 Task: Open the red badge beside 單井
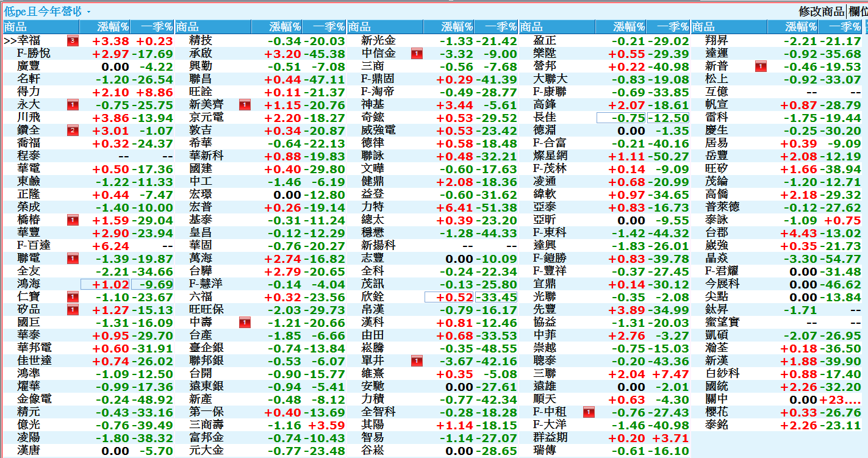coord(417,361)
